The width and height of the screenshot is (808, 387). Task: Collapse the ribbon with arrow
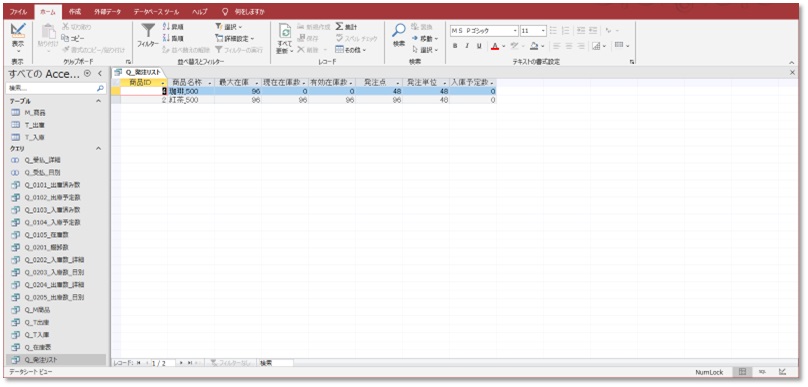(792, 62)
